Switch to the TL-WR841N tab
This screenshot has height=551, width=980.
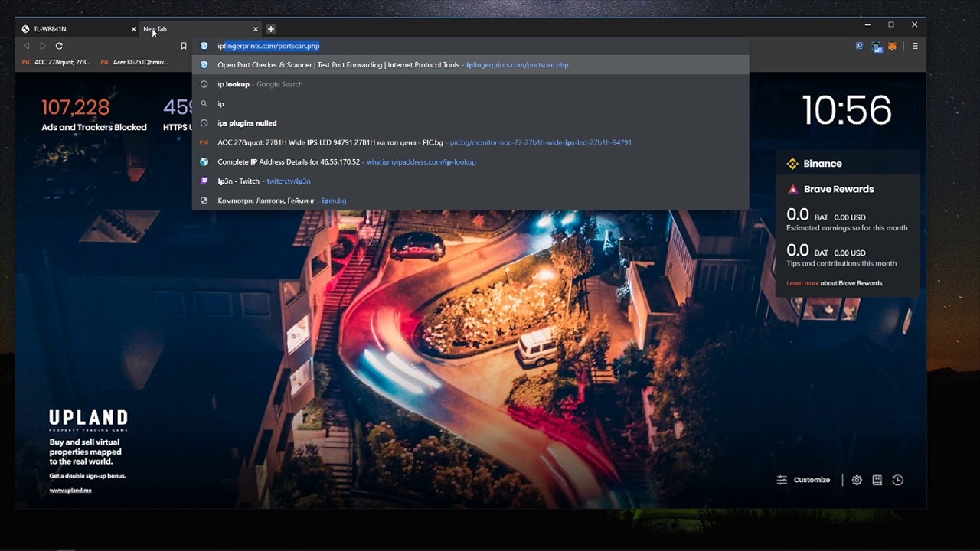click(x=78, y=29)
